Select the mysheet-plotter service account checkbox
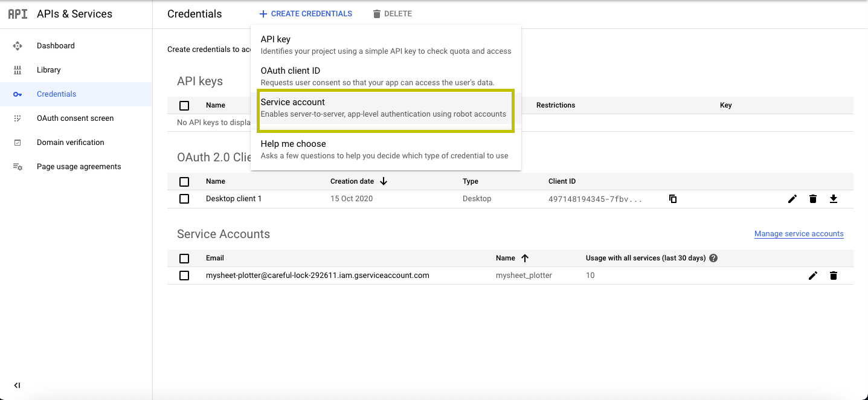The height and width of the screenshot is (400, 868). tap(184, 276)
